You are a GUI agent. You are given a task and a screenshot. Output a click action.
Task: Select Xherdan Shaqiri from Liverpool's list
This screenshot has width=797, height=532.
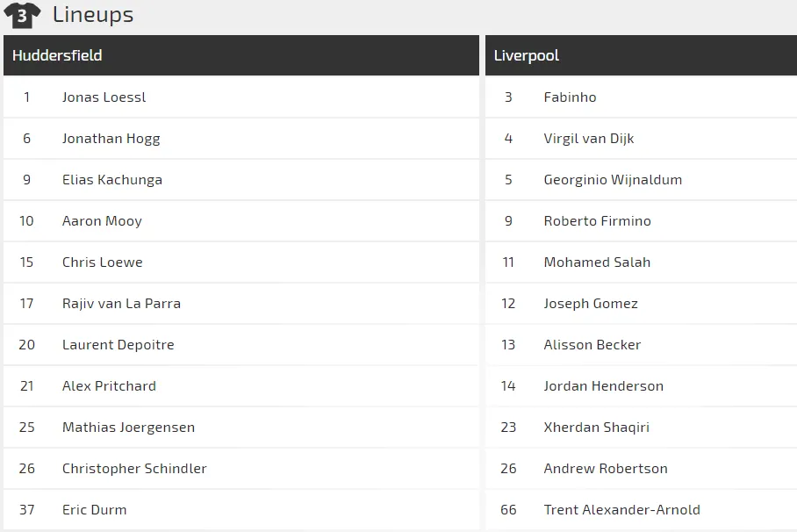[x=596, y=427]
